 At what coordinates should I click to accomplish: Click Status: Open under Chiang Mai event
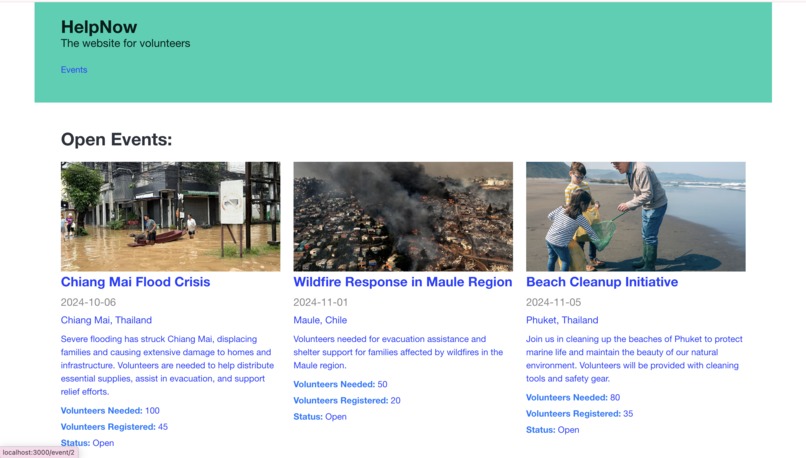click(87, 443)
